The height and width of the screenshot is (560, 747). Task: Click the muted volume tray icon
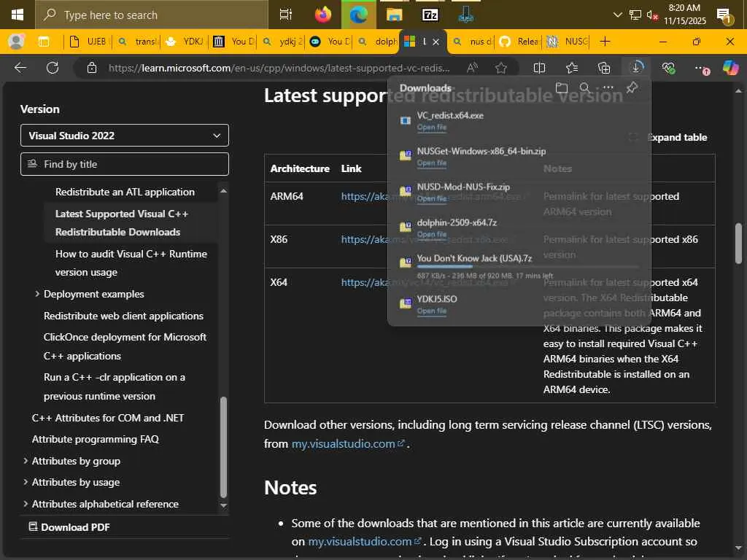coord(651,15)
